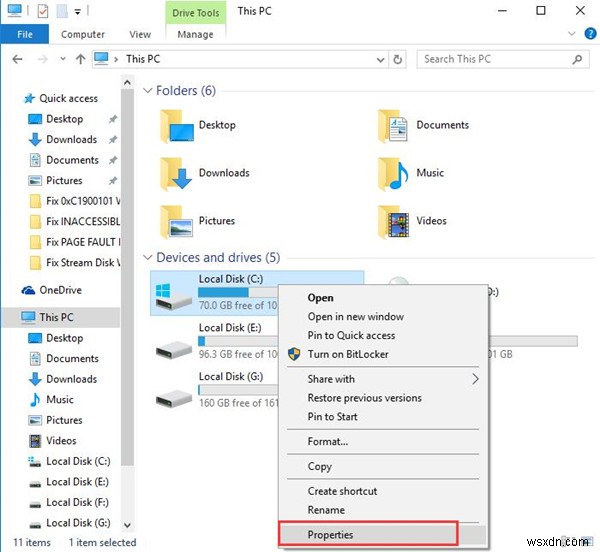Click the New folder quick access icon

point(62,11)
